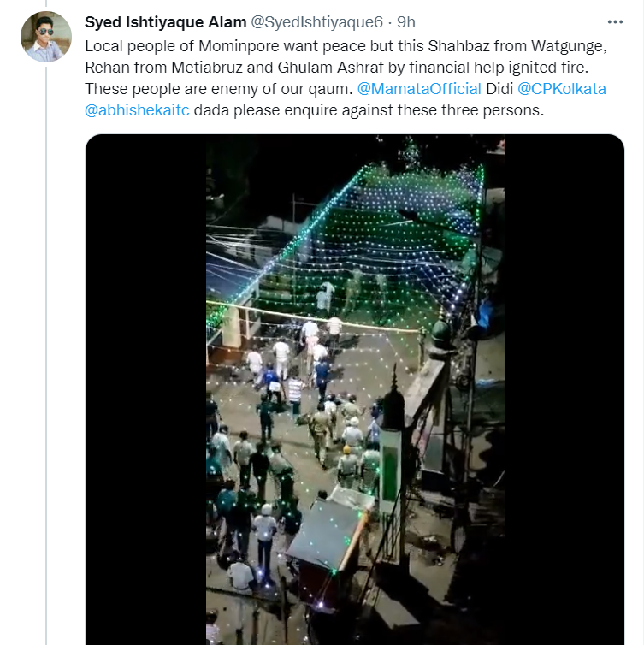The height and width of the screenshot is (645, 644).
Task: Go to the @abhishekaitc mention
Action: pos(136,111)
